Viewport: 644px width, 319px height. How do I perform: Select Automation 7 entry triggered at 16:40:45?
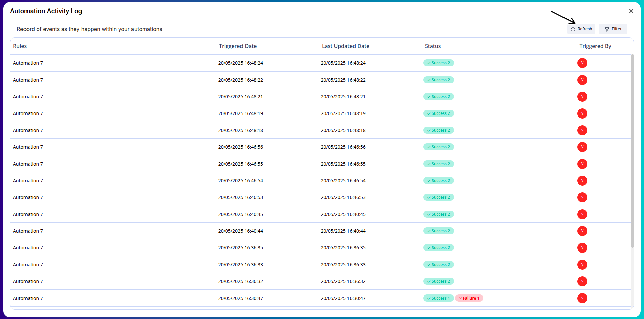pyautogui.click(x=28, y=214)
